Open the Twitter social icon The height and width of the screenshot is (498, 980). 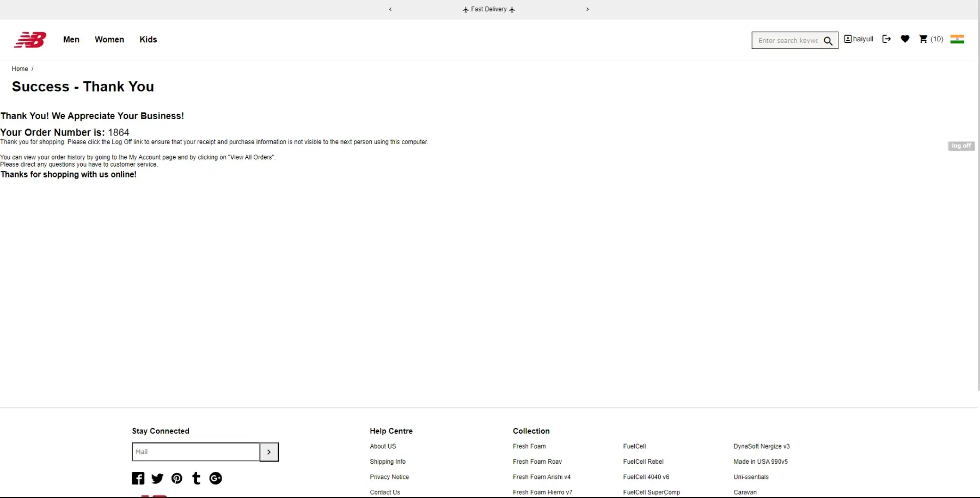(157, 478)
